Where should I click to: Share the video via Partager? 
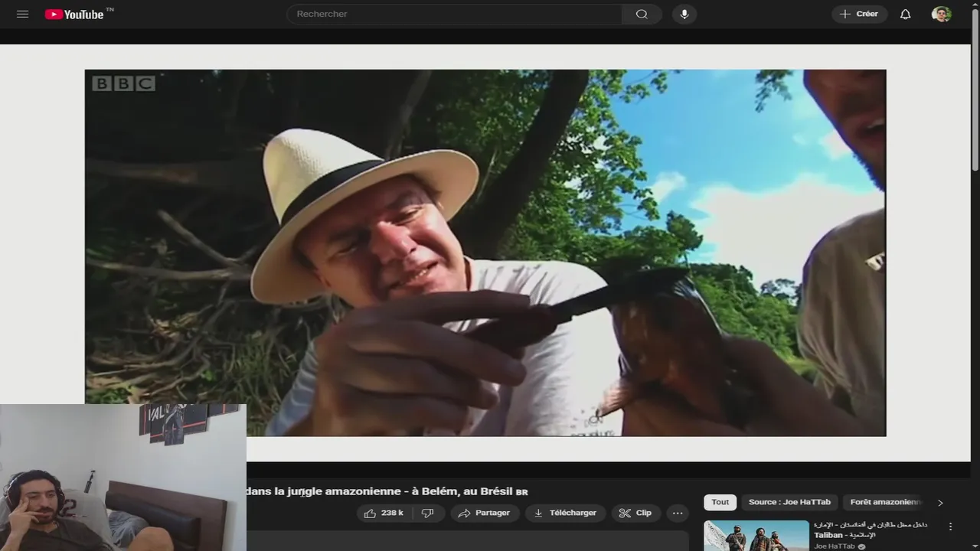click(x=485, y=513)
